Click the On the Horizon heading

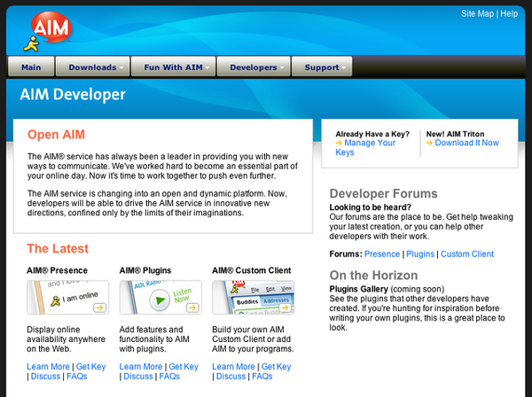373,276
